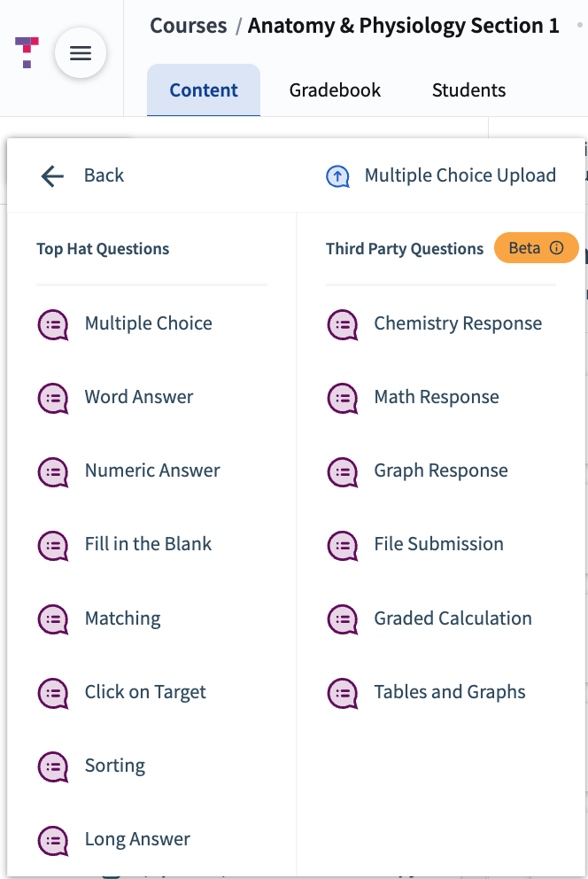Screen dimensions: 588x879
Task: Select the Content tab
Action: coord(204,90)
